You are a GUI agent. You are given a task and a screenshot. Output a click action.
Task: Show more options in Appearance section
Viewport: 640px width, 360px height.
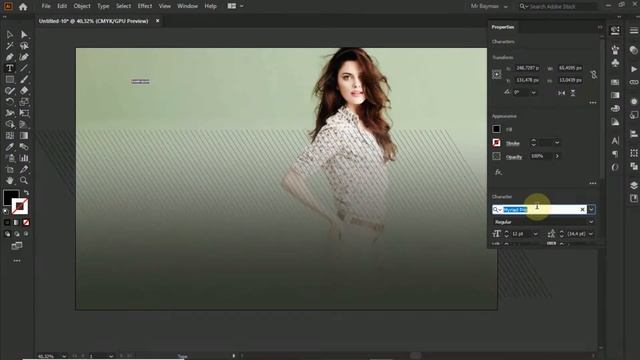click(593, 183)
